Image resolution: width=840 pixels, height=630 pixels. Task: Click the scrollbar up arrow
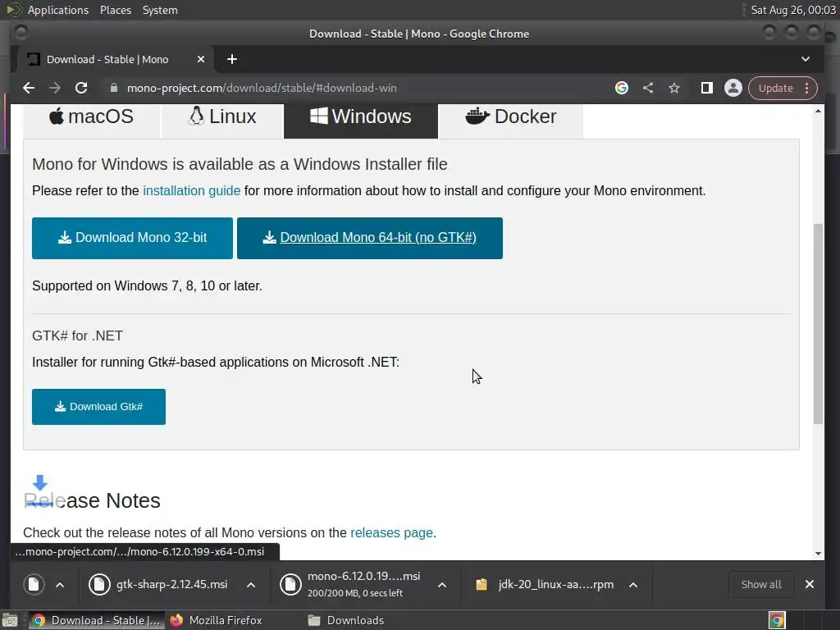pos(818,111)
